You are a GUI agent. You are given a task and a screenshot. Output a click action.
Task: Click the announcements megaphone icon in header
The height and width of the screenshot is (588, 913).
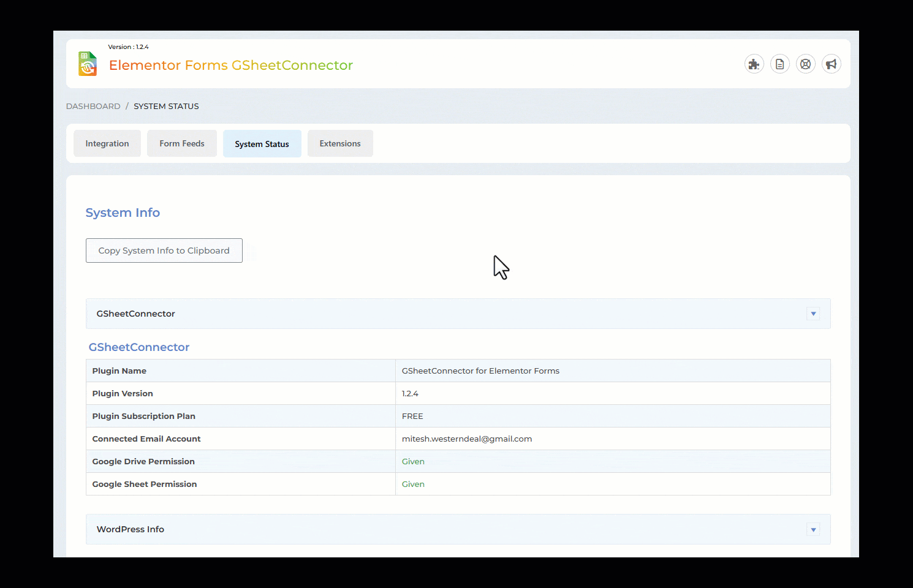pos(832,64)
